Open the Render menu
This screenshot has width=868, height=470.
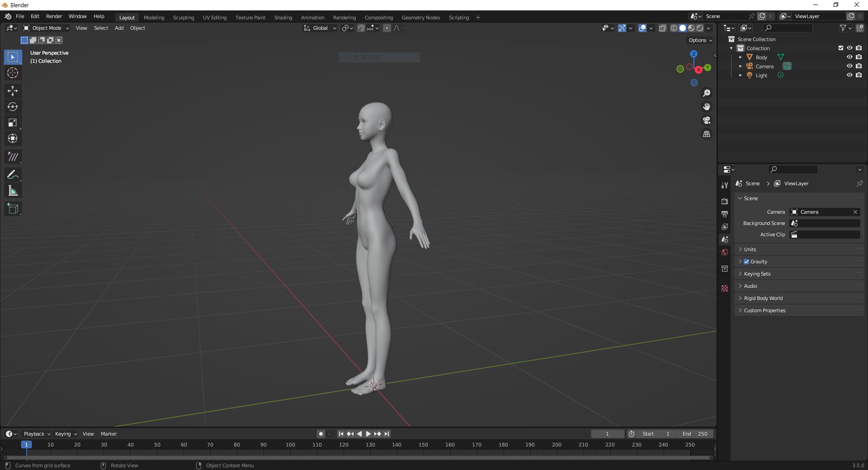click(54, 16)
